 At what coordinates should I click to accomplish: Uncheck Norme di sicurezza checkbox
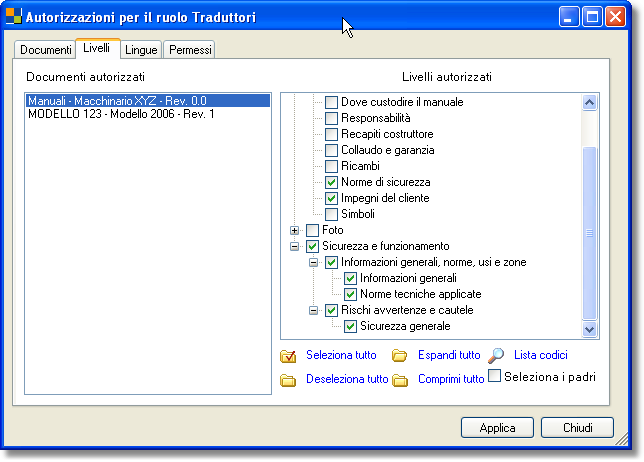(x=332, y=182)
